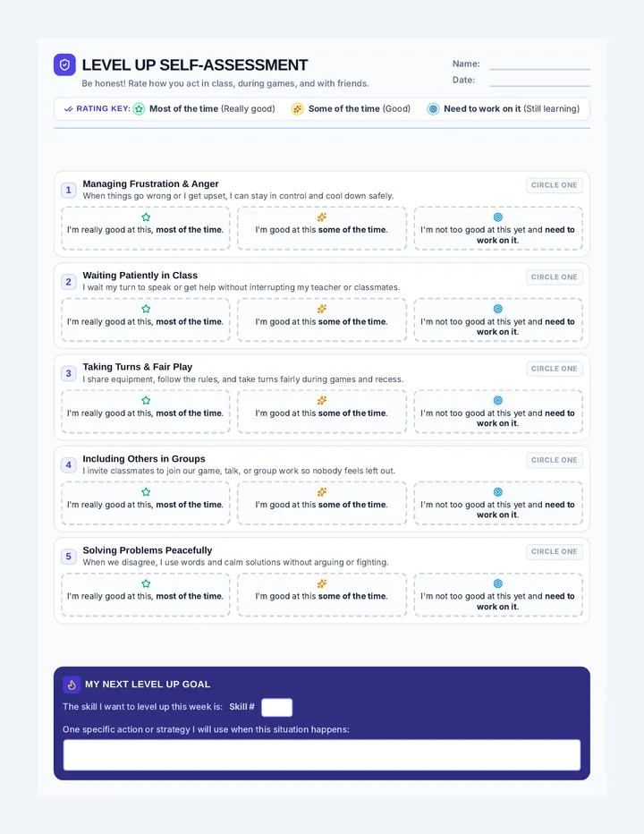This screenshot has height=834, width=644.
Task: Pick 'need to work on it' for Solving Problems
Action: click(498, 595)
